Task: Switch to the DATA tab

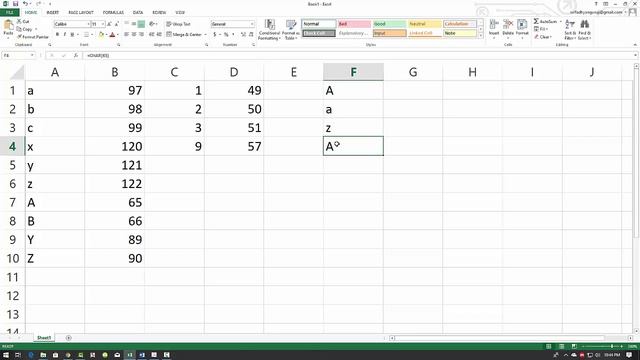Action: [138, 13]
